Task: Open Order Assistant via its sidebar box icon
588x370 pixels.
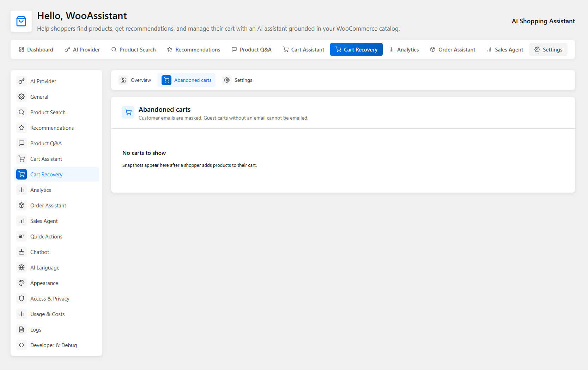Action: coord(22,205)
